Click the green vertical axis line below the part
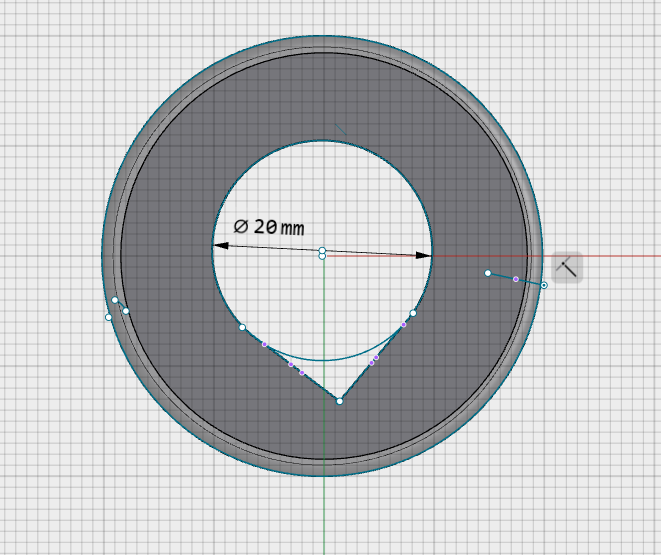 324,515
